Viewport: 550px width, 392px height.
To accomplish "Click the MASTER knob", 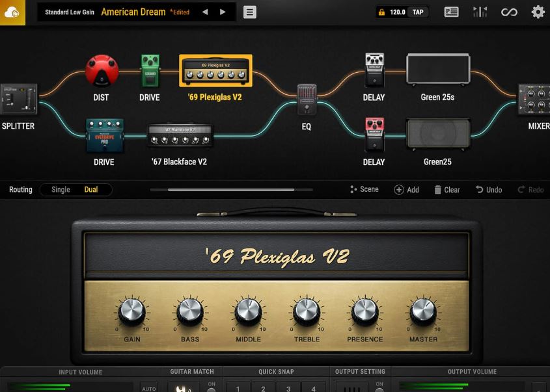I will click(423, 311).
